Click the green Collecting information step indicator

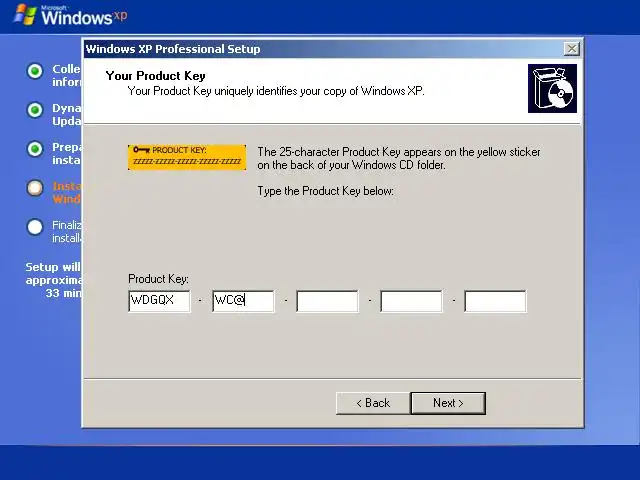(x=35, y=71)
